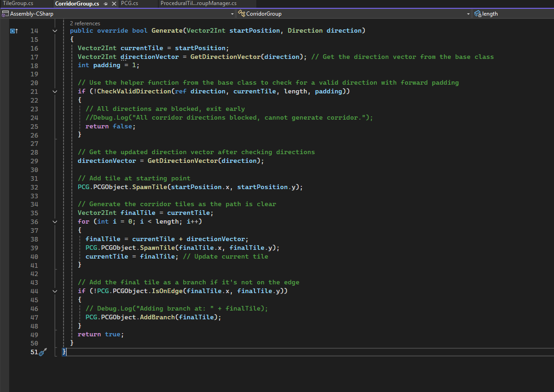Click the breakpoint margin beside line 32
The height and width of the screenshot is (392, 554).
[x=5, y=187]
